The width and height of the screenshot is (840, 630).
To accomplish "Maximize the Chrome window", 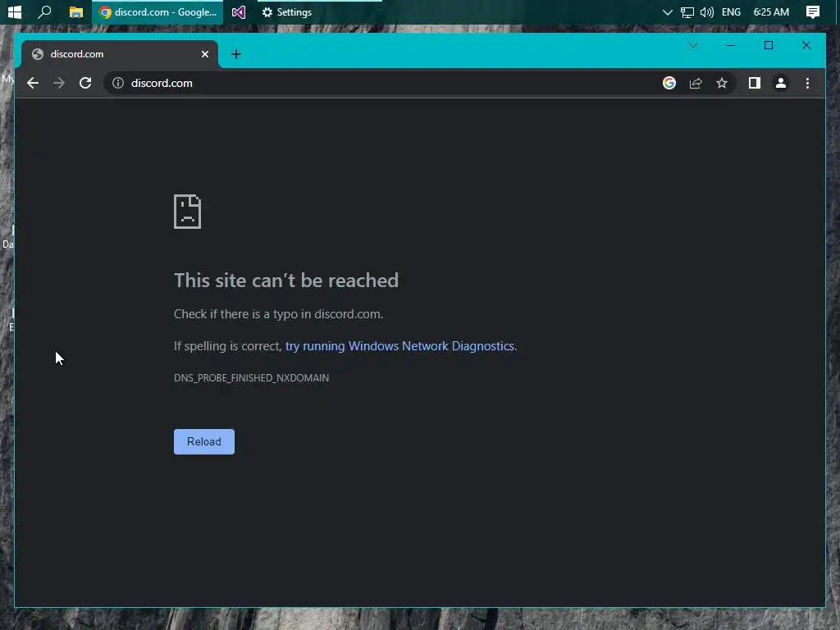I will pos(768,45).
